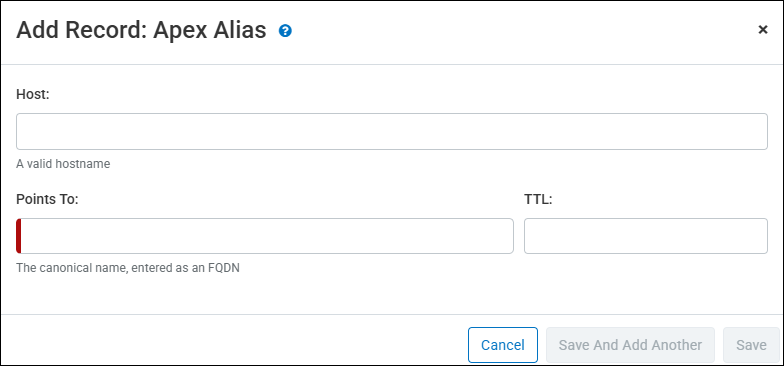Click into the Points To text box

pos(264,236)
